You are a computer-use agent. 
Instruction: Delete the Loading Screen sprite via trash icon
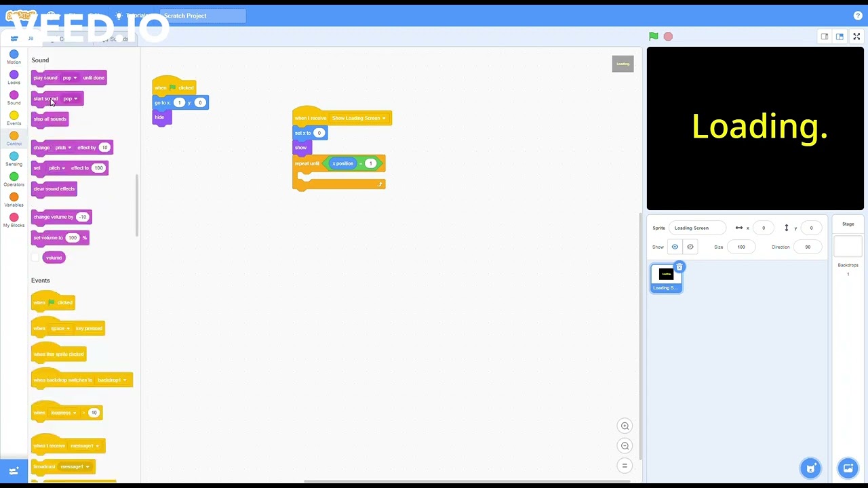click(679, 267)
